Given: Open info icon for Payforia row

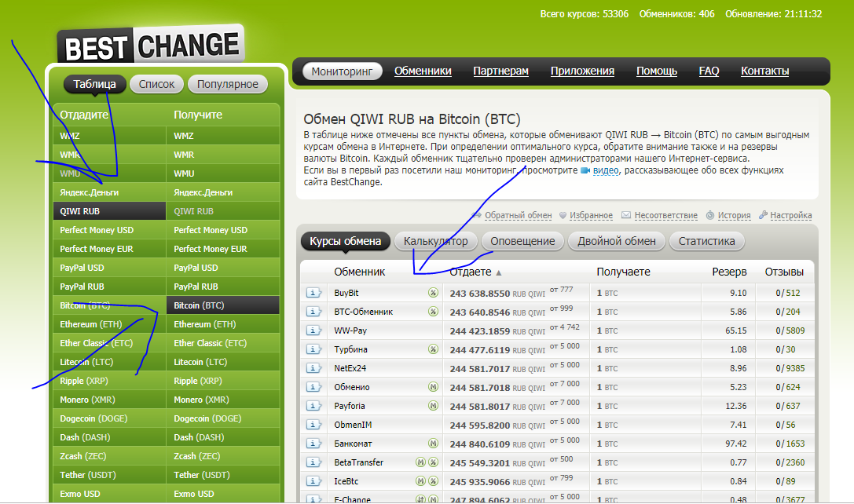Looking at the screenshot, I should click(313, 406).
